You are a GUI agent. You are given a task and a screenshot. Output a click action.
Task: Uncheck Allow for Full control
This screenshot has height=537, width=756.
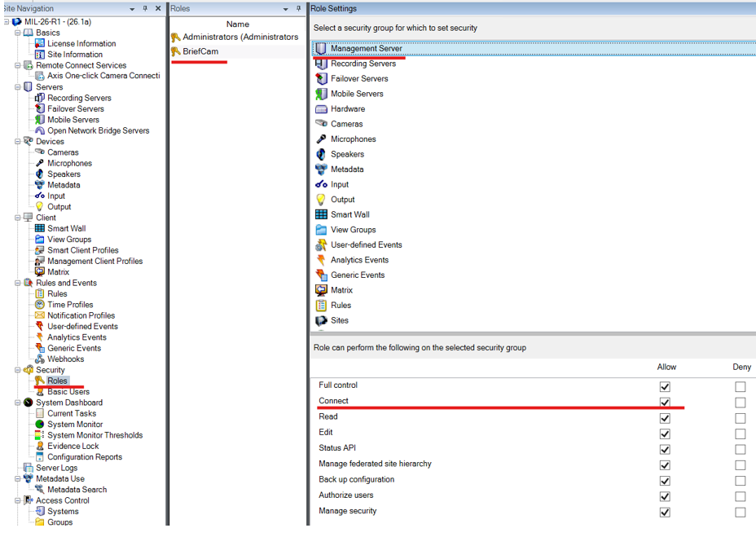pyautogui.click(x=665, y=386)
